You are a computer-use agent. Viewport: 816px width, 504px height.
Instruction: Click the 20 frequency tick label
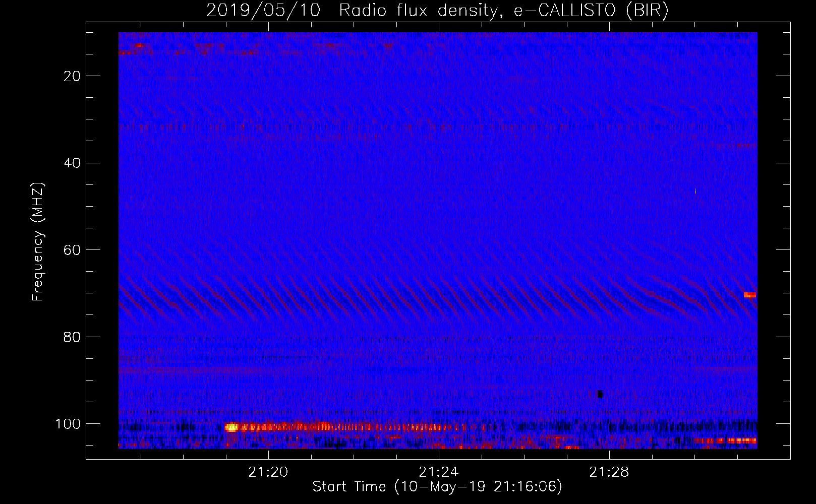point(73,76)
